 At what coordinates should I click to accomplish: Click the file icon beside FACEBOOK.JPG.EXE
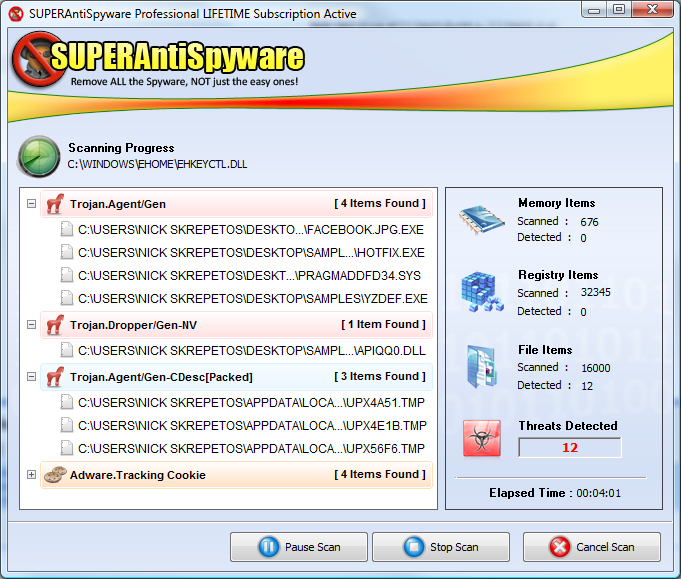coord(67,229)
